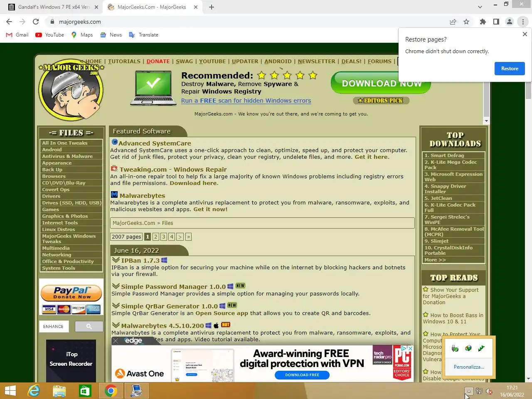The height and width of the screenshot is (399, 532).
Task: Open the iTop Screen Recorder ad
Action: click(71, 361)
